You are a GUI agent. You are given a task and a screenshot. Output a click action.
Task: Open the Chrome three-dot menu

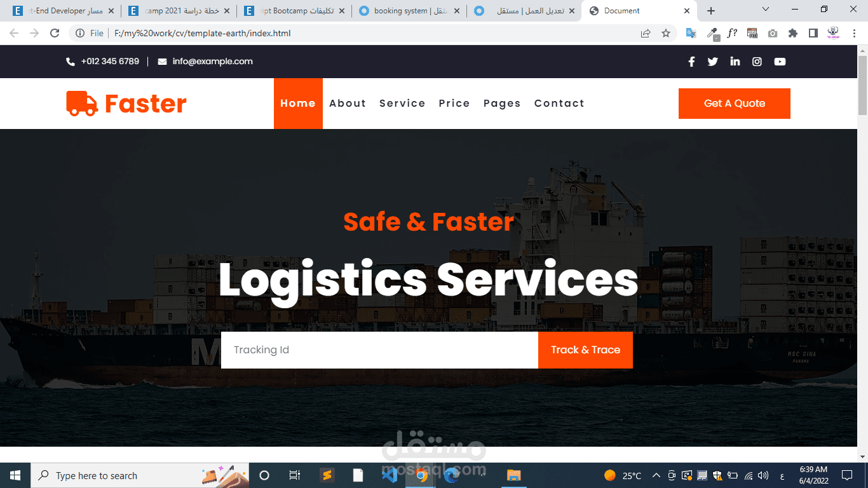click(854, 33)
